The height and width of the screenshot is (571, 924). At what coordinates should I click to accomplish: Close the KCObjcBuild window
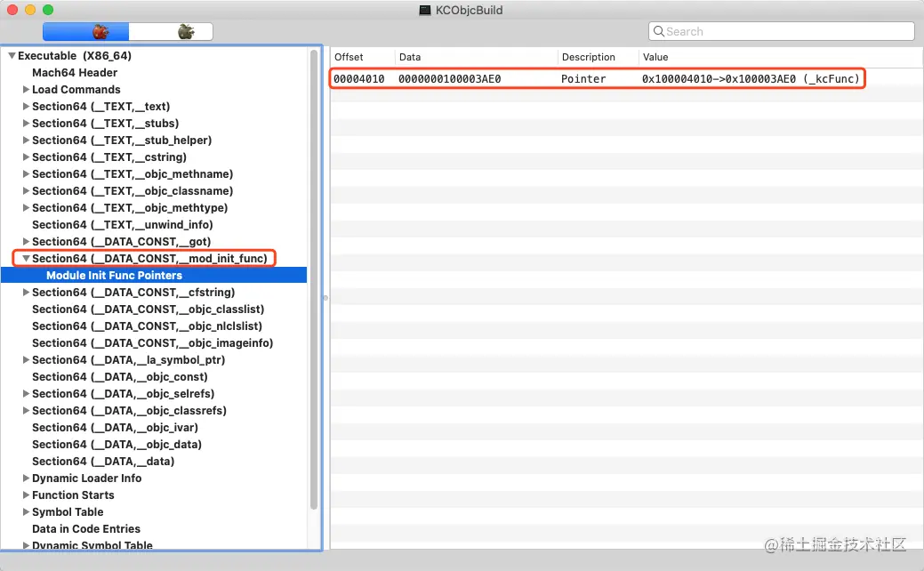12,10
